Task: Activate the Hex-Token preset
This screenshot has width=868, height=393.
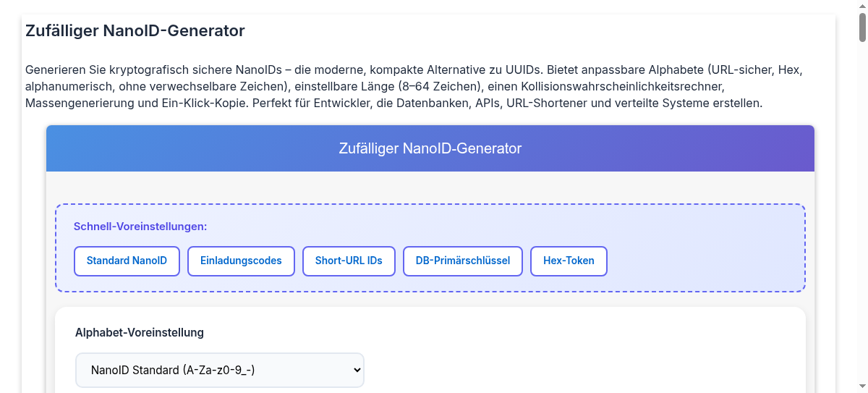Action: 569,261
